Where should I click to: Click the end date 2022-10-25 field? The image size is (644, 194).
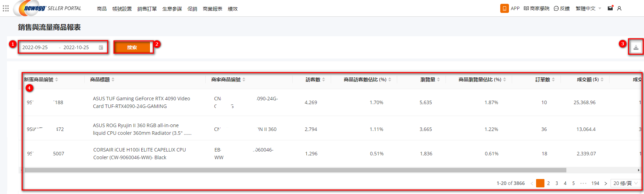[76, 47]
